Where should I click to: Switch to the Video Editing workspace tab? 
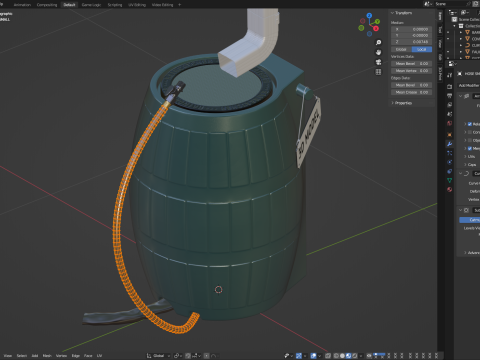(x=162, y=5)
